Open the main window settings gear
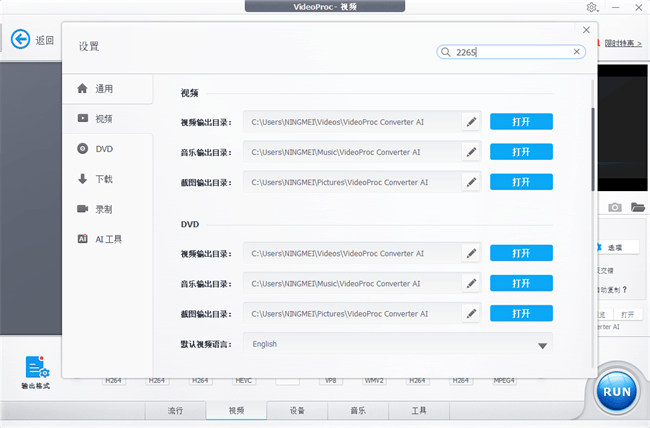 click(592, 8)
